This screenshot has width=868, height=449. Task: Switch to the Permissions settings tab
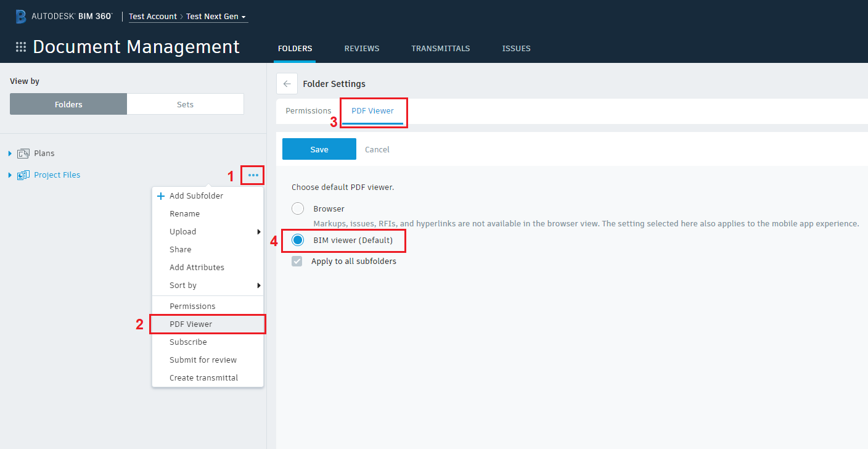tap(309, 111)
